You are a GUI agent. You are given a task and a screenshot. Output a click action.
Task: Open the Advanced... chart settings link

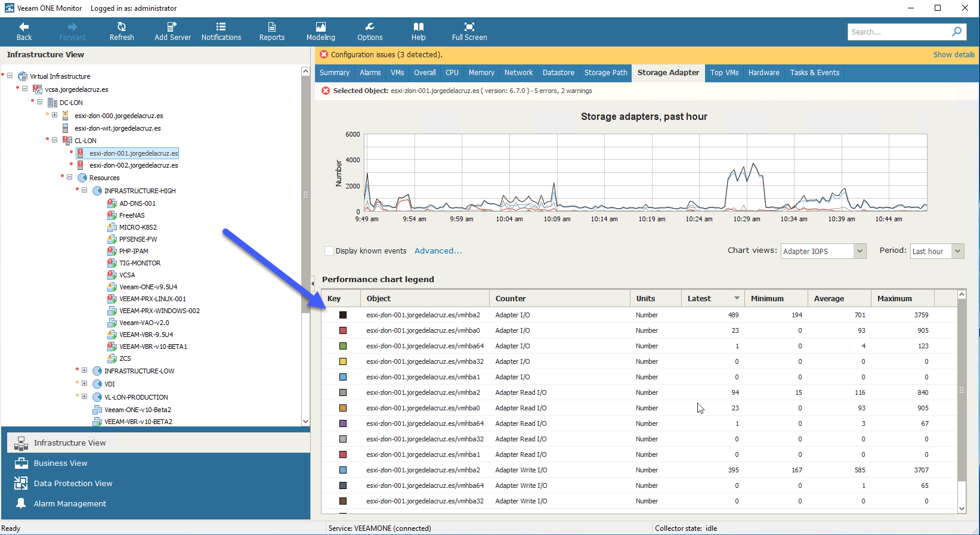438,251
